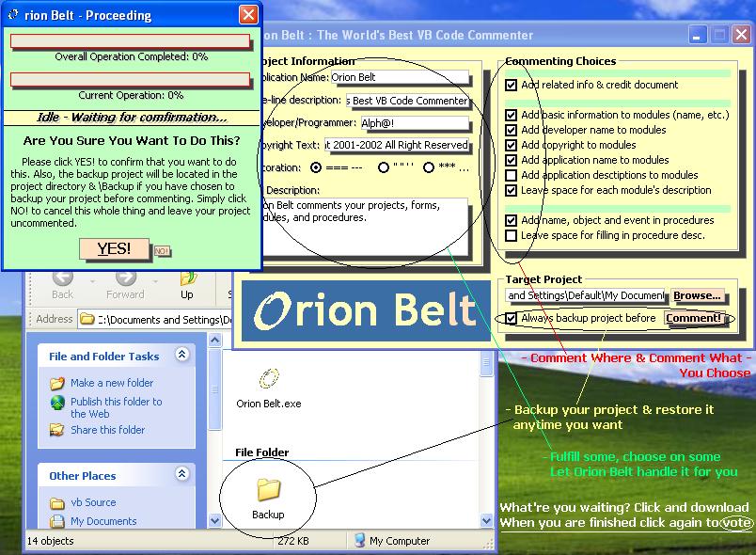Viewport: 756px width, 555px height.
Task: Collapse the File and Folder Tasks panel
Action: 181,355
